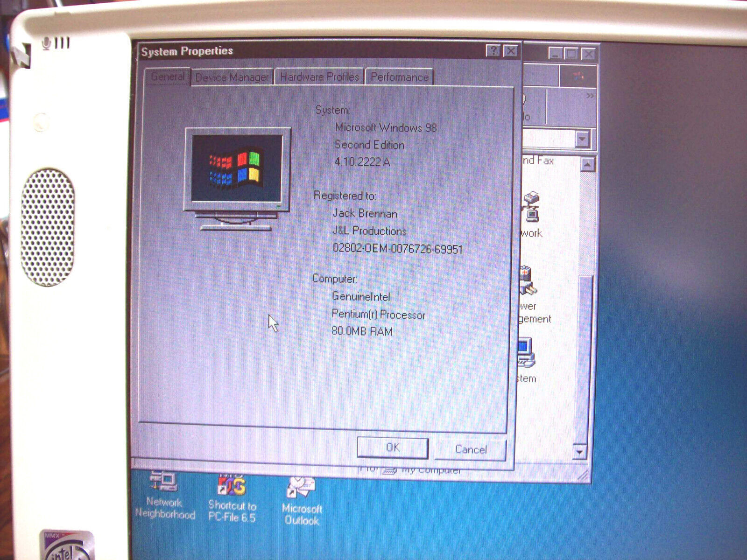
Task: Click scroll up arrow in background window
Action: (x=588, y=164)
